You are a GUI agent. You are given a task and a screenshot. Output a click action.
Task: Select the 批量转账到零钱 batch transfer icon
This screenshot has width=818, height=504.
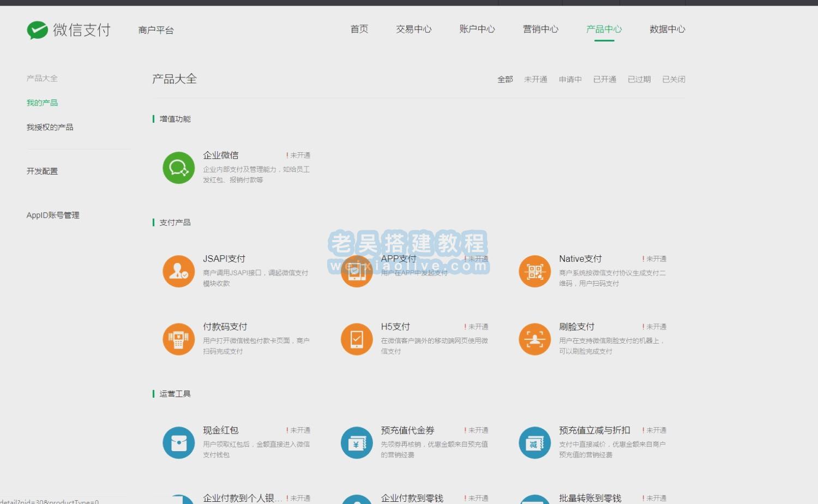[534, 498]
